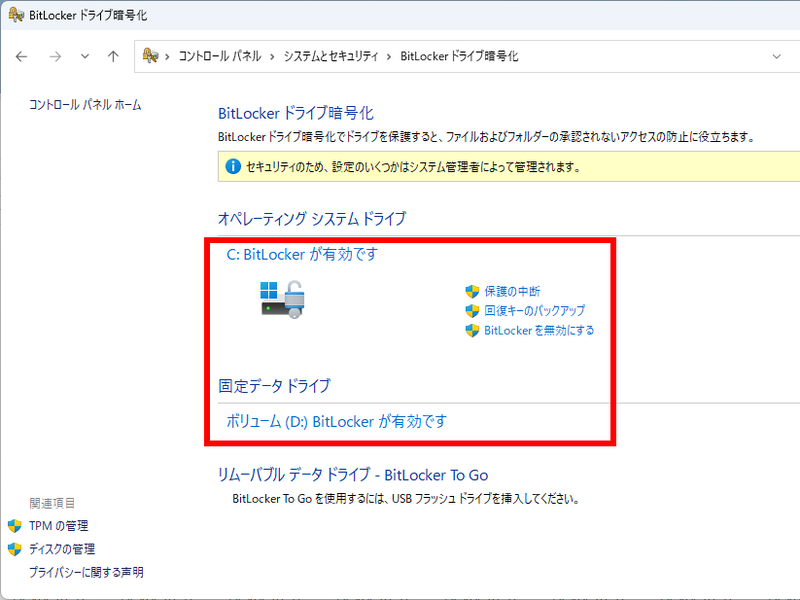Click the セキュリティのため administrator notice text
The height and width of the screenshot is (600, 800).
tap(414, 166)
